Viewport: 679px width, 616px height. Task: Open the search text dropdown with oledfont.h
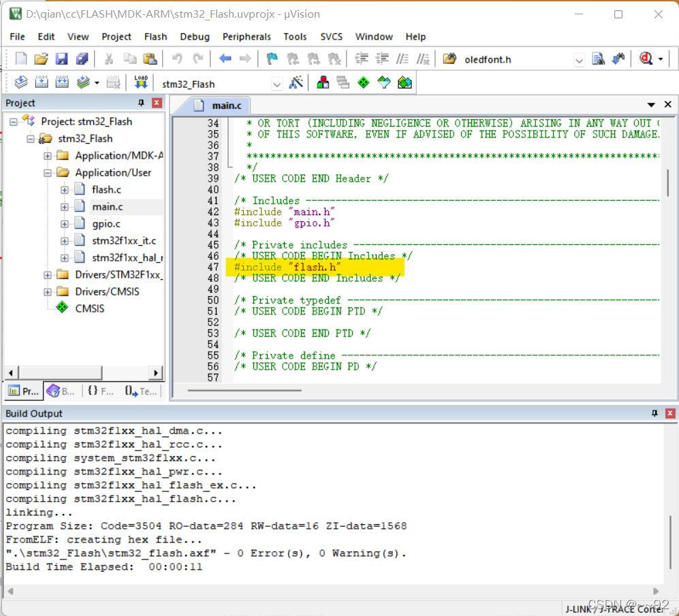tap(579, 60)
